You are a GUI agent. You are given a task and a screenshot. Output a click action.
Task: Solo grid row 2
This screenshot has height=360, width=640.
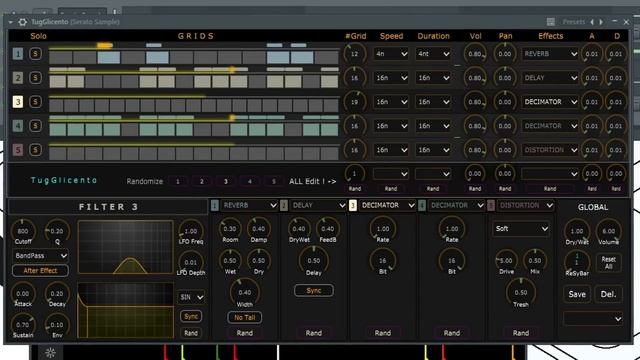pos(36,78)
